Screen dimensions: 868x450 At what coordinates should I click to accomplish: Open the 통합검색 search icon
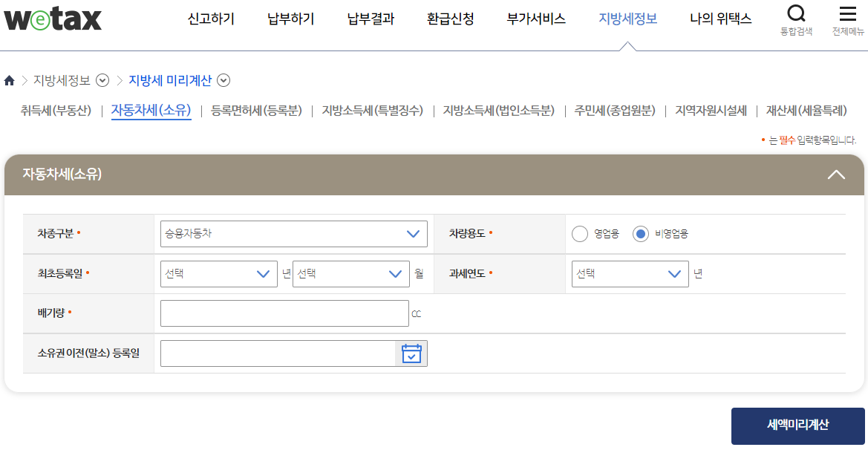pos(796,12)
